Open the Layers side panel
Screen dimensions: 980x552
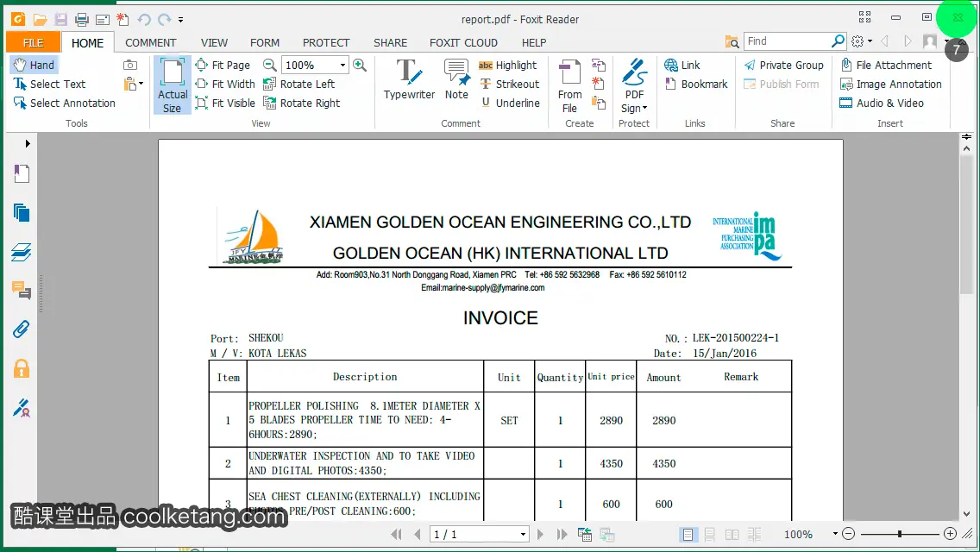pos(22,252)
